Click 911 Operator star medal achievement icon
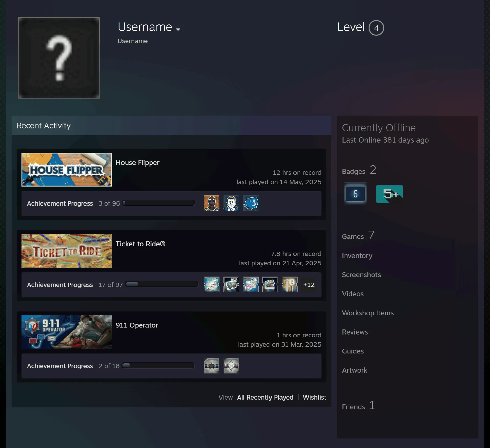This screenshot has height=448, width=490. coord(212,366)
